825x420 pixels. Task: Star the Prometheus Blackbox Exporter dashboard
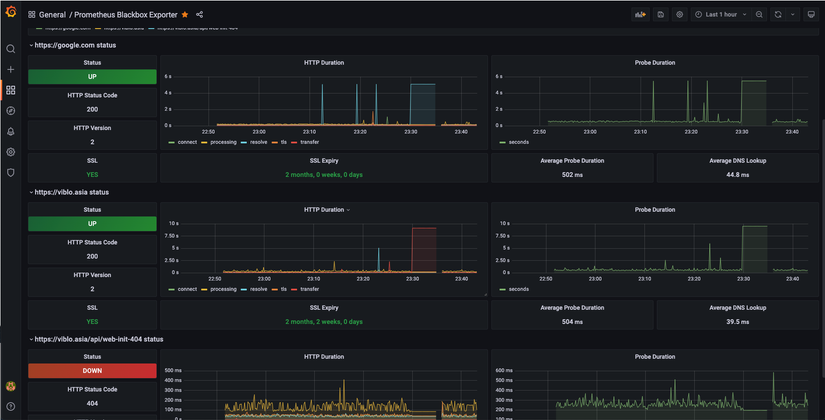(x=185, y=15)
